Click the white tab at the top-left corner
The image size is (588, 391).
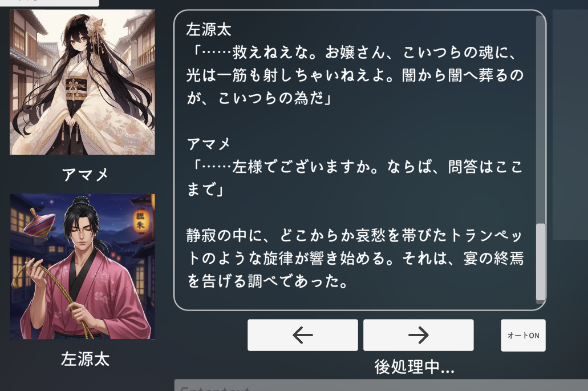(x=50, y=3)
